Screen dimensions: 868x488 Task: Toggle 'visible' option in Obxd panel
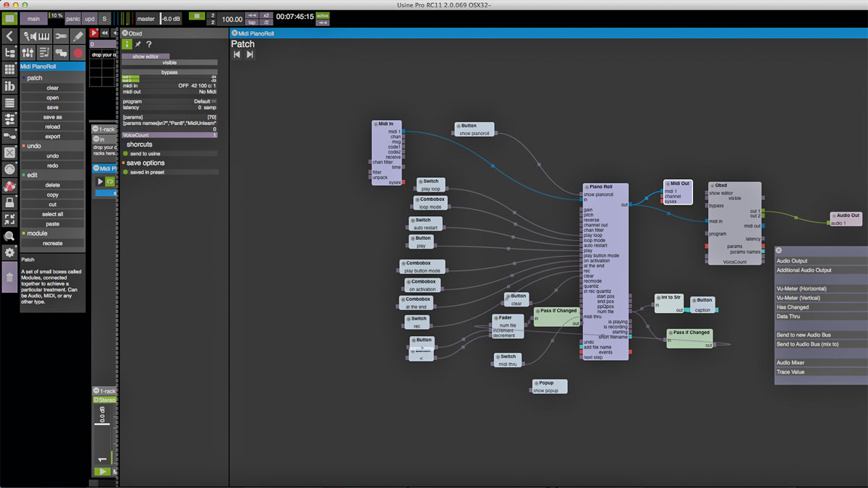tap(169, 63)
